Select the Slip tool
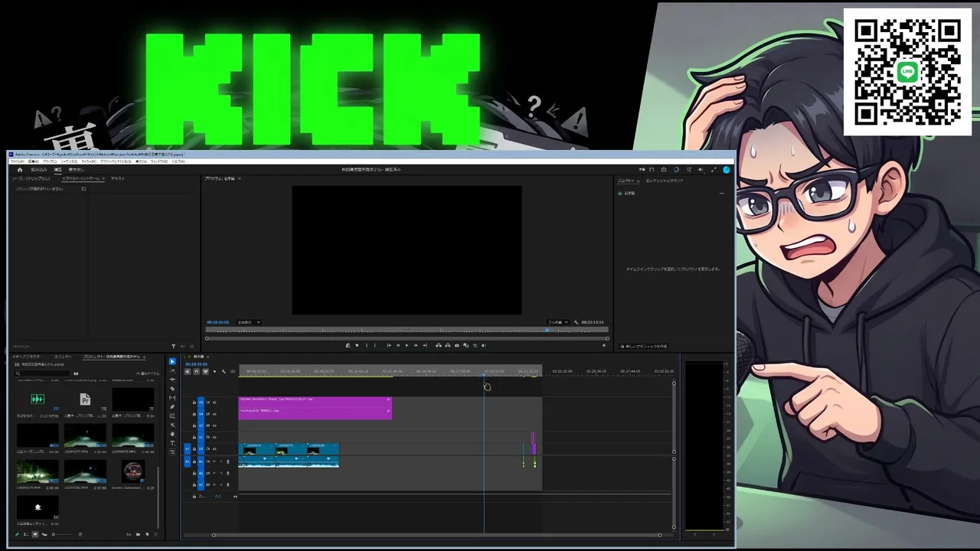This screenshot has width=980, height=551. (172, 398)
